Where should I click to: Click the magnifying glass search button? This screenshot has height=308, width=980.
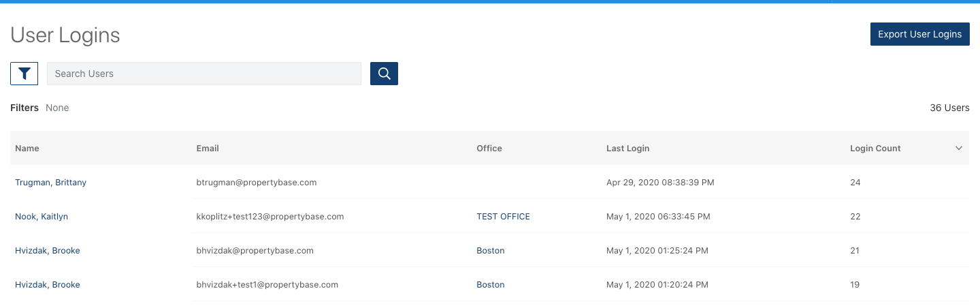(384, 74)
